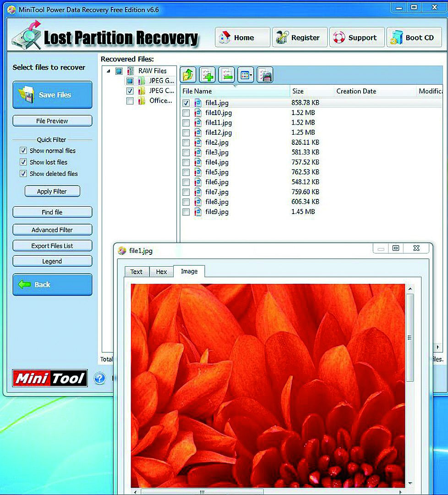448x495 pixels.
Task: Click the check all files toolbar icon
Action: point(207,75)
